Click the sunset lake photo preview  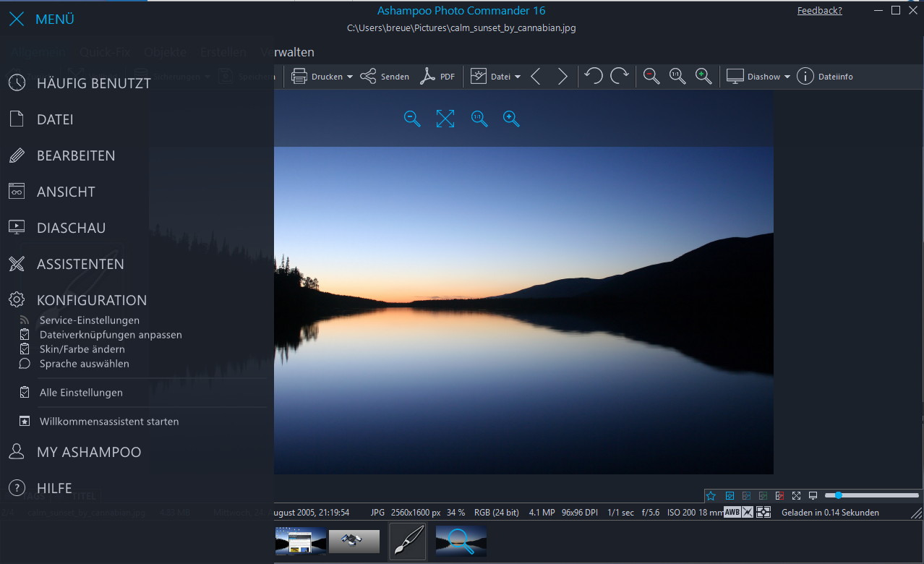pyautogui.click(x=523, y=310)
